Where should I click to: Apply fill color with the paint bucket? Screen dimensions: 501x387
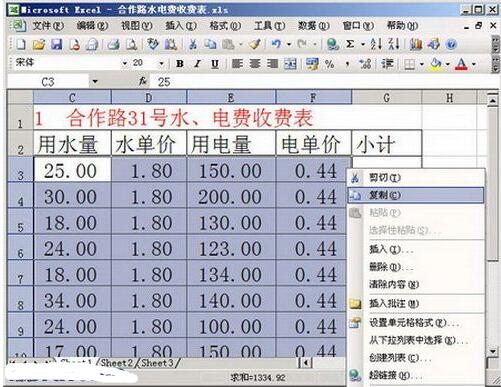(435, 63)
